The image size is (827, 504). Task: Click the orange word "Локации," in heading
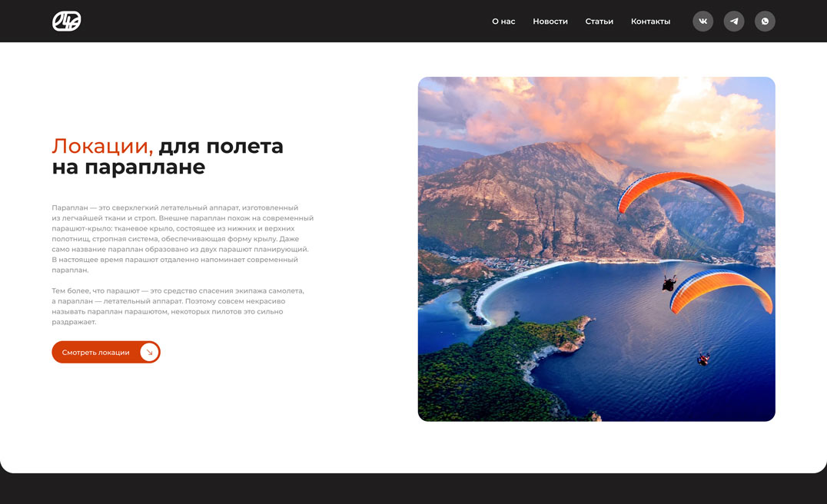[x=102, y=146]
